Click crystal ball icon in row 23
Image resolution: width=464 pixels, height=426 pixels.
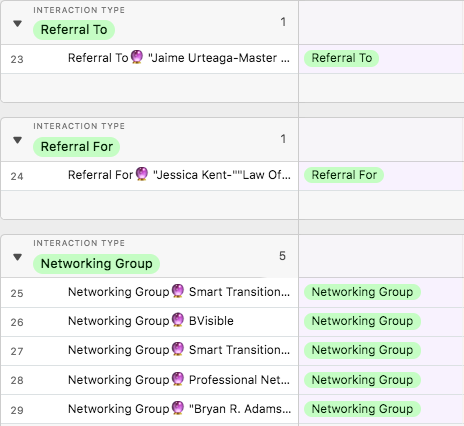(x=137, y=57)
